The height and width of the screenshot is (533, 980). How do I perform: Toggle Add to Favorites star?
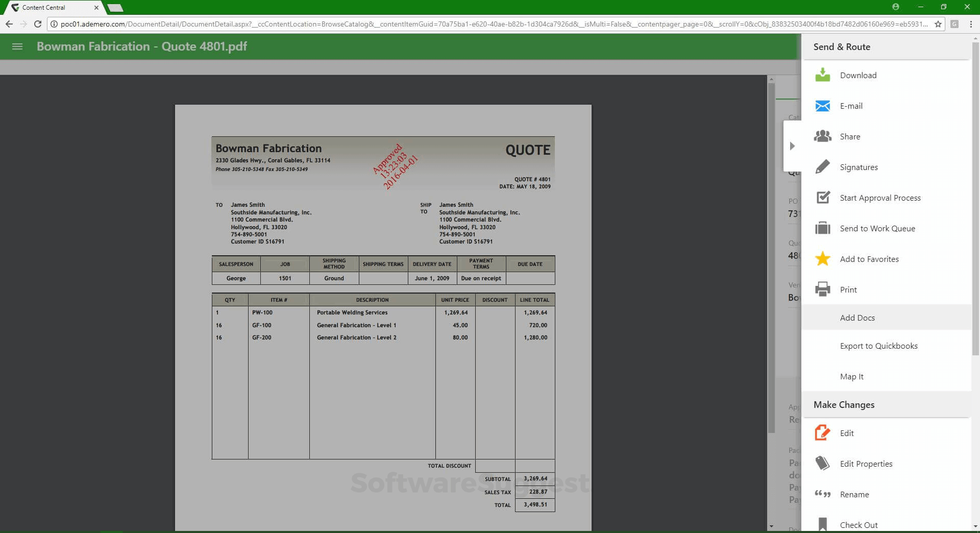(x=823, y=259)
